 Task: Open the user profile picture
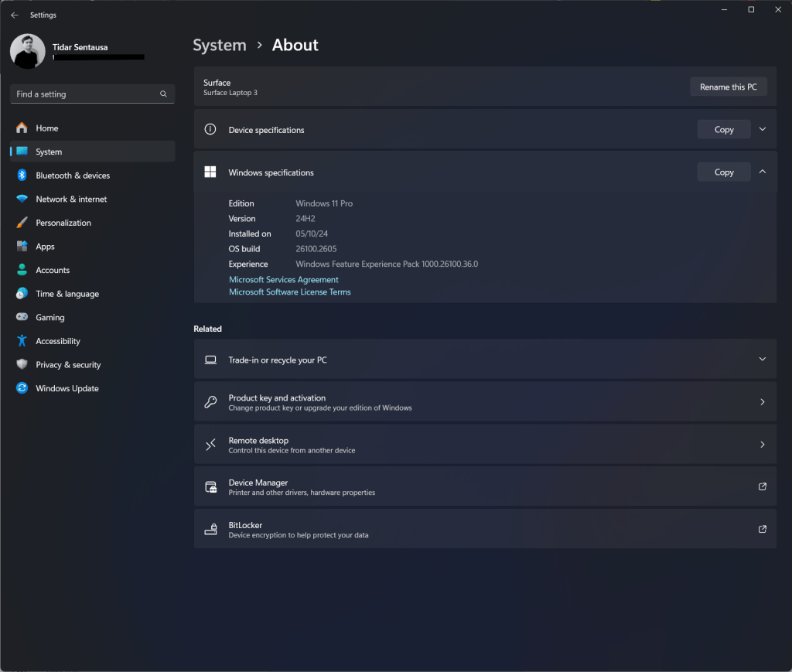(28, 51)
